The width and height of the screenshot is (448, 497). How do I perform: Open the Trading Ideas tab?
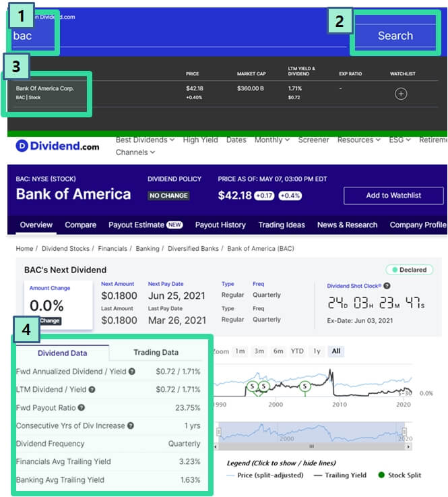(x=282, y=225)
